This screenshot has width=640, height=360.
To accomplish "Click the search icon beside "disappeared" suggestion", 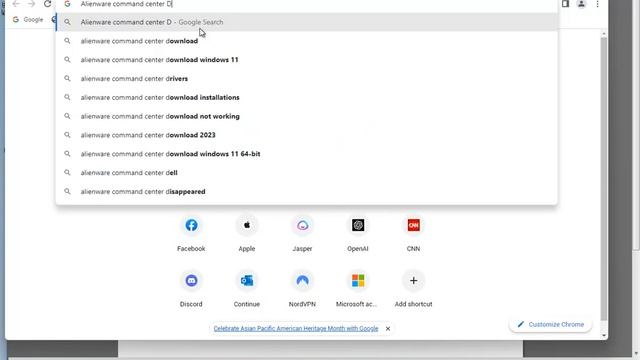I will pos(67,191).
